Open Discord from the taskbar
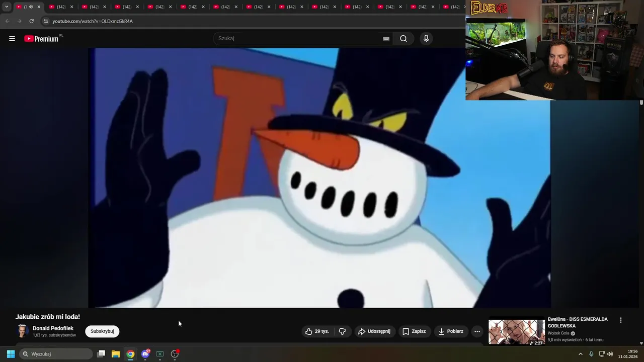The height and width of the screenshot is (362, 644). click(145, 354)
